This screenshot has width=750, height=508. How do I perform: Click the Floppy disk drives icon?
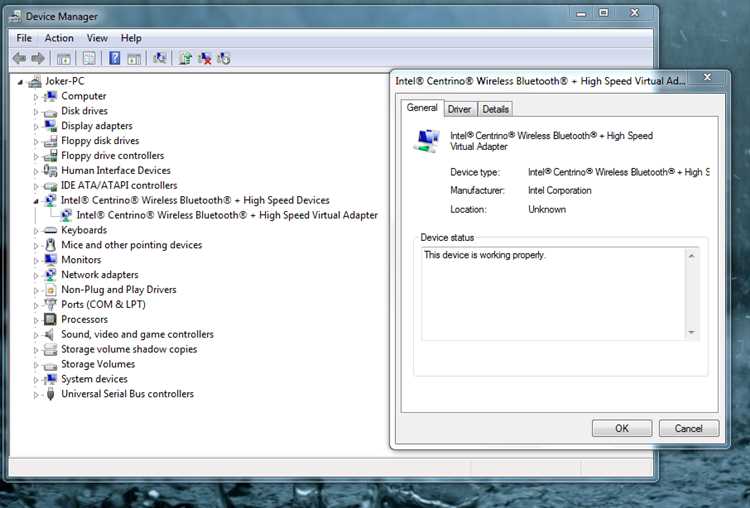tap(50, 141)
